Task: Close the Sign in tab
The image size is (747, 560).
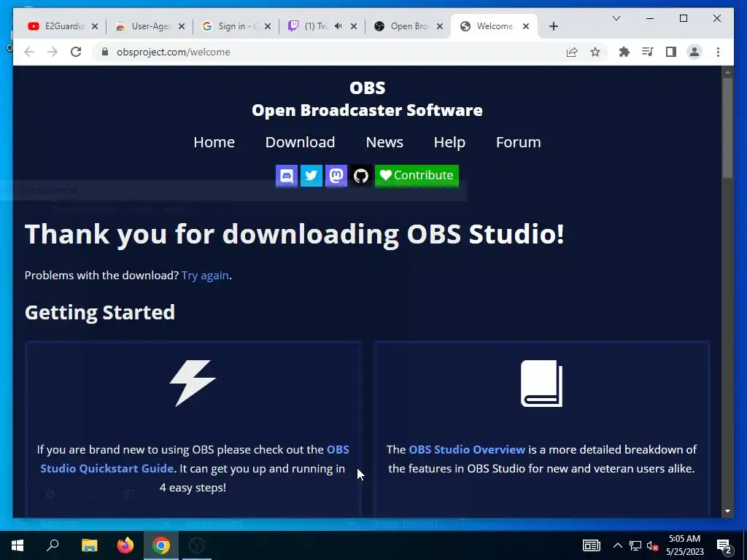Action: click(268, 26)
